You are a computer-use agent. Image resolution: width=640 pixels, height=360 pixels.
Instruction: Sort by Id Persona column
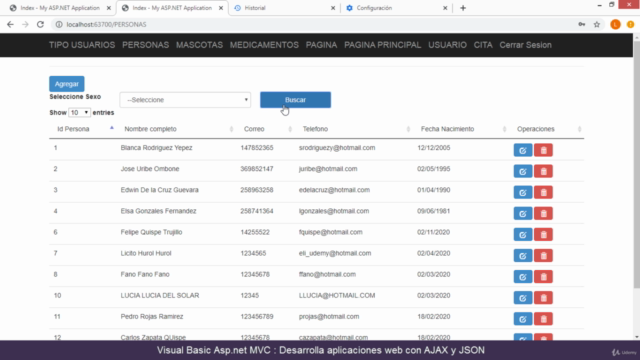click(82, 129)
